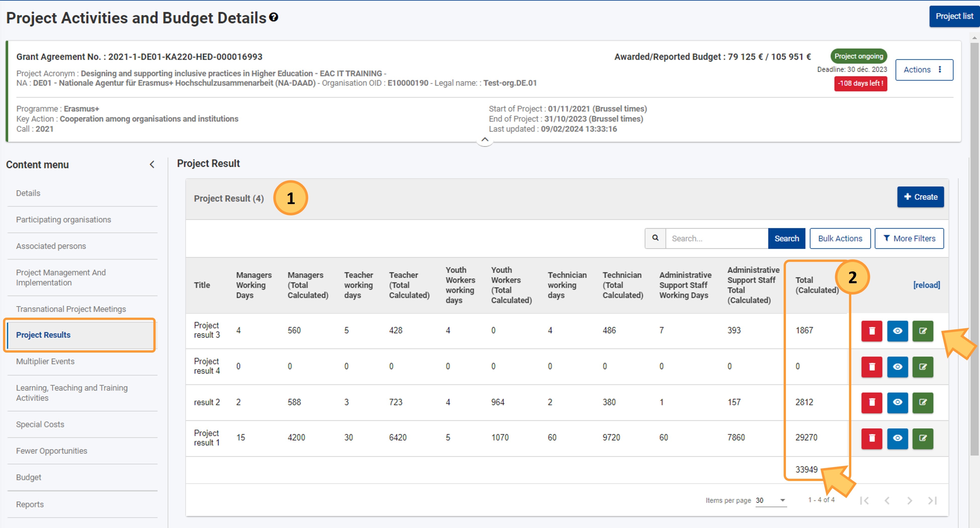View the Project result 3 row
Screen dimensions: 980x528
[898, 330]
